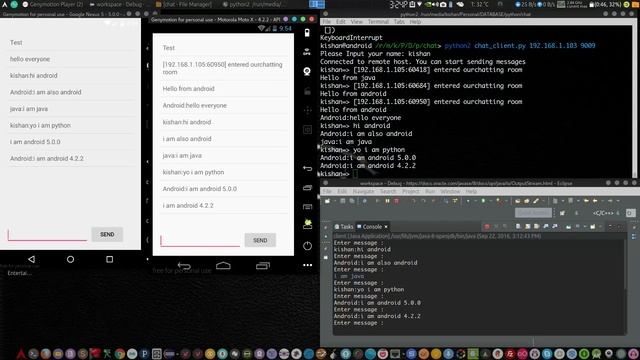Open View menu in the terminal window
Image resolution: width=640 pixels, height=360 pixels.
[x=357, y=22]
